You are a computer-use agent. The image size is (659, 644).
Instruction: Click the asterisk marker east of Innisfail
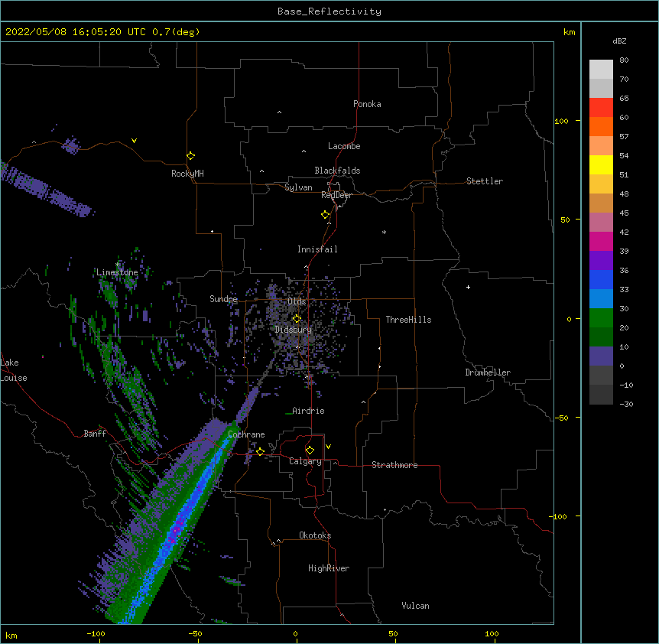384,232
